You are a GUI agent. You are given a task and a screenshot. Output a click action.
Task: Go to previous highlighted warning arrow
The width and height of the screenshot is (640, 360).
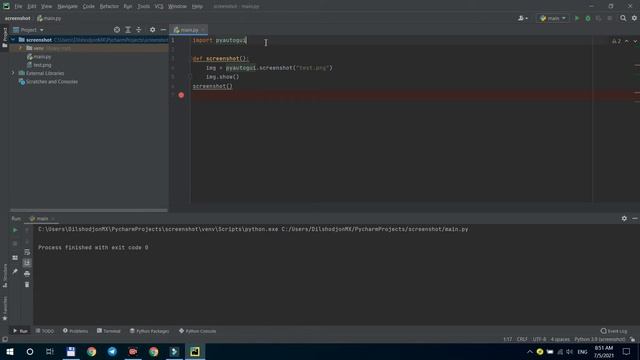627,41
